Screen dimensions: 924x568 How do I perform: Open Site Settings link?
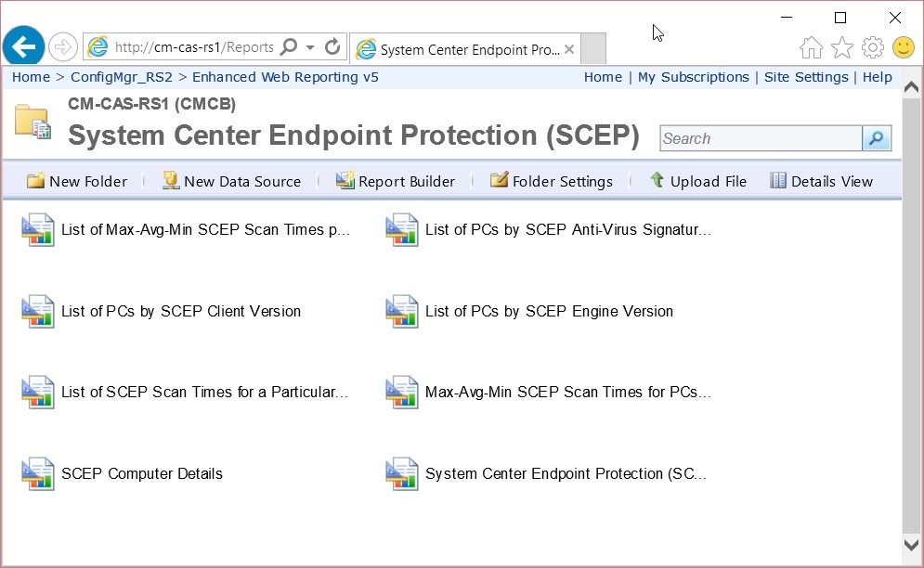coord(806,77)
